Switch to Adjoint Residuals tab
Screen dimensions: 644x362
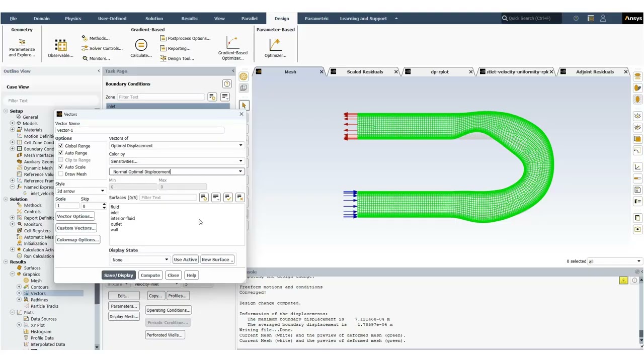click(595, 72)
